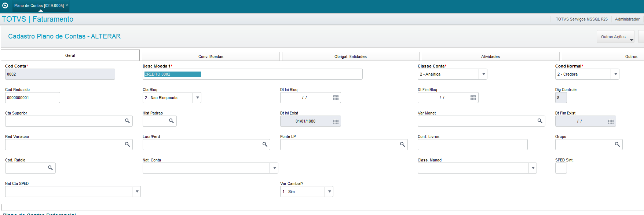
Task: Open calendar picker for Dt Ini Bloq
Action: 336,98
